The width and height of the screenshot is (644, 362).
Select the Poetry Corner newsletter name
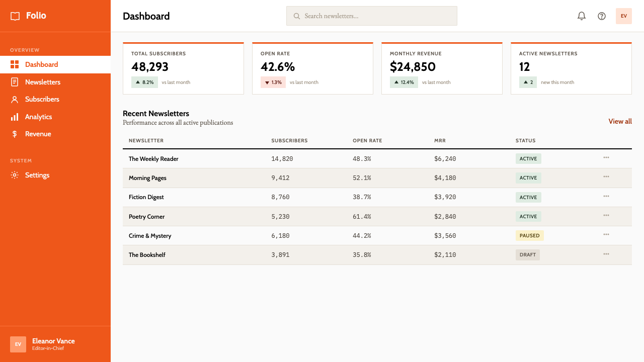[x=146, y=217]
